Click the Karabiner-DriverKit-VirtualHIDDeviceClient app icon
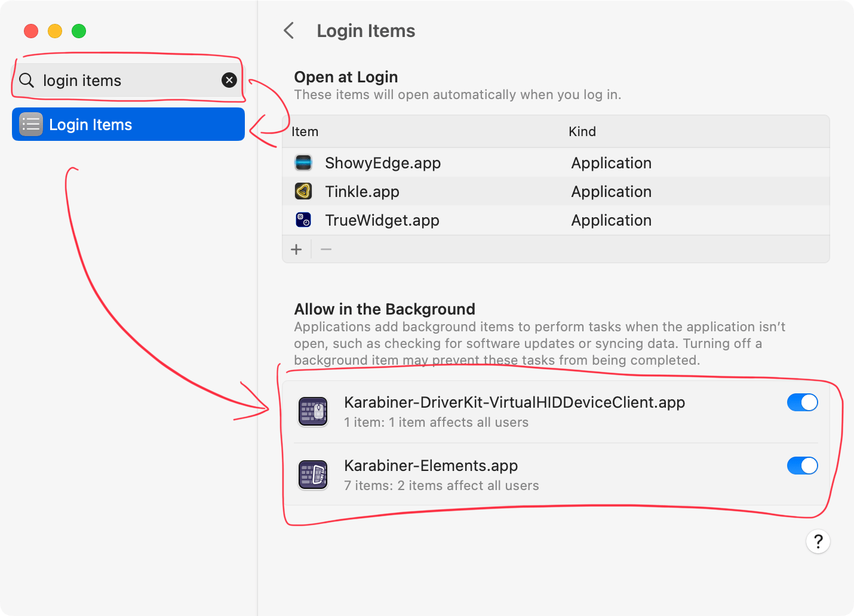 click(x=313, y=412)
